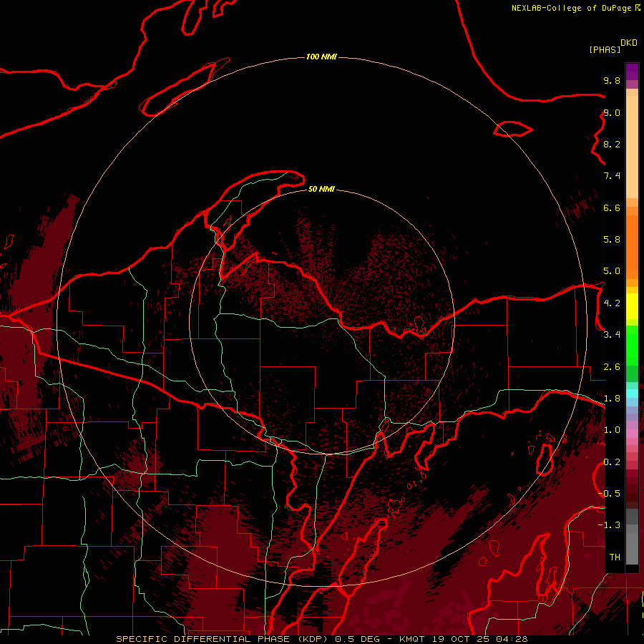Click the yellow segment of the color bar

[x=632, y=306]
